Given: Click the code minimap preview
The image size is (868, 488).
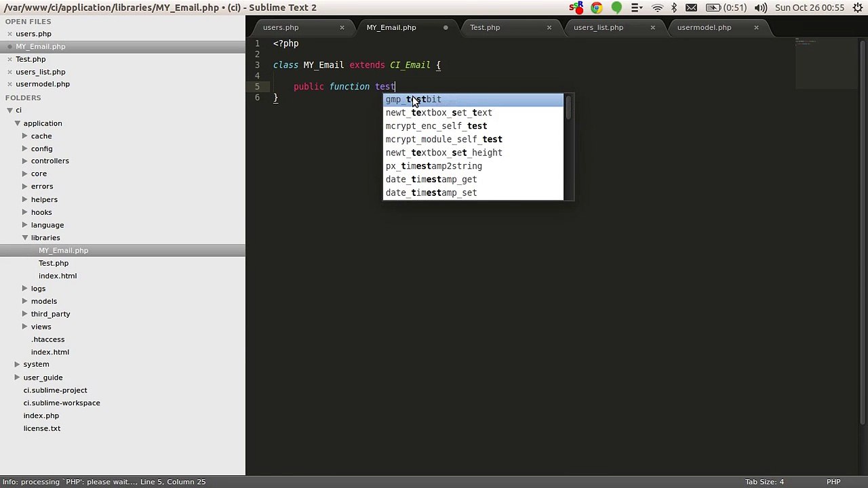Looking at the screenshot, I should click(x=827, y=63).
